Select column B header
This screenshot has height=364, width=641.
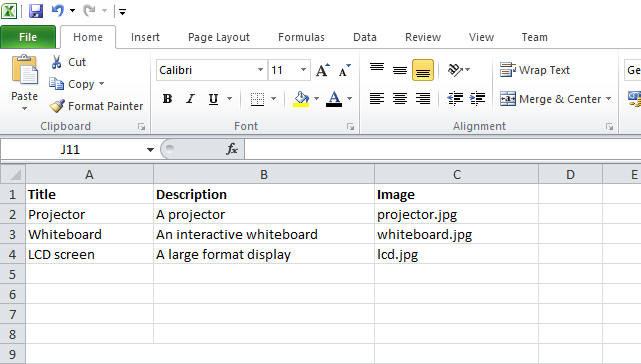[264, 175]
